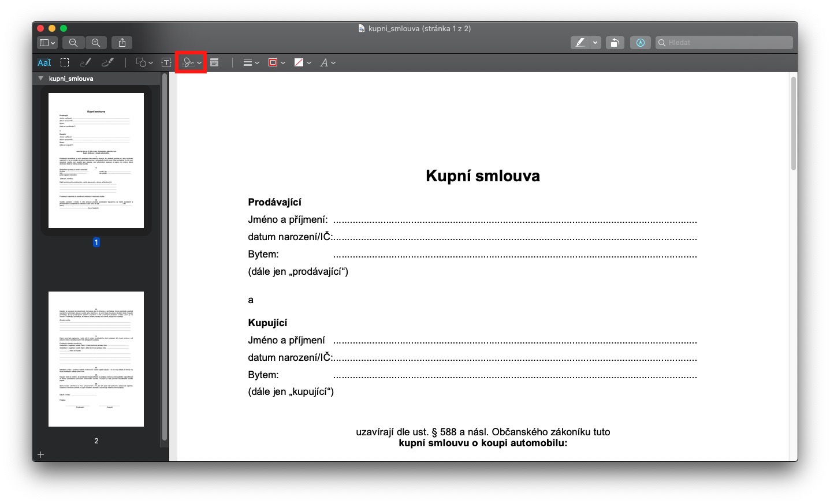Click the page number 2 label in sidebar
830x504 pixels.
[96, 441]
